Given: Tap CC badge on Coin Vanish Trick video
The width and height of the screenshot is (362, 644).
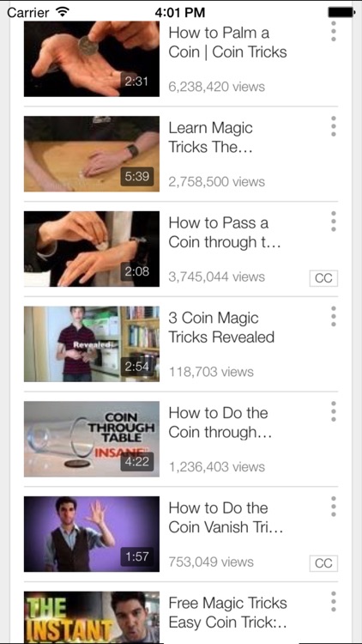Looking at the screenshot, I should 323,563.
